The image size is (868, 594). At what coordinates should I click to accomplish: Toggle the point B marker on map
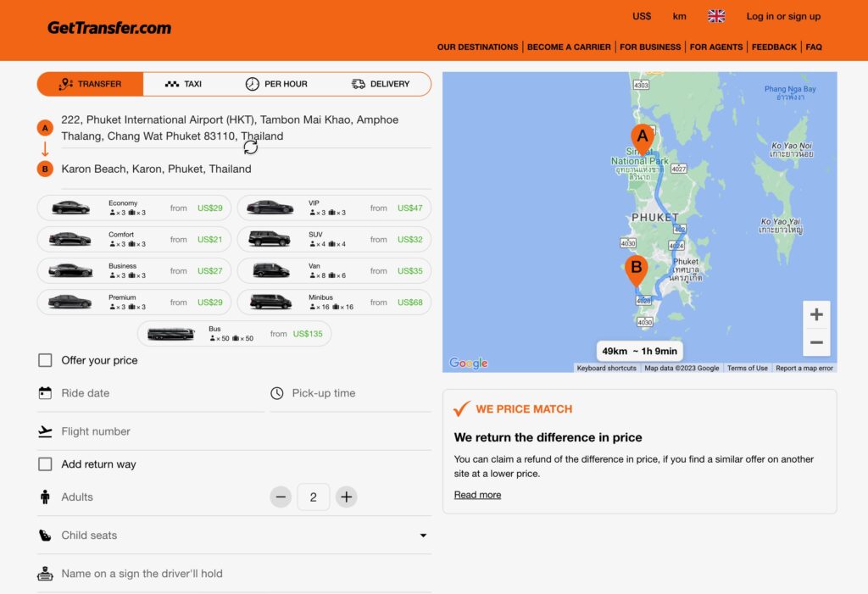click(x=637, y=269)
